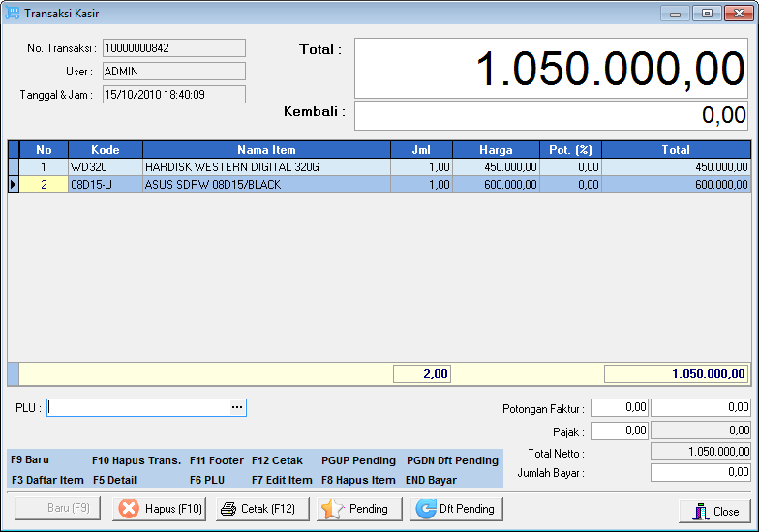Click Harga cell 450.000,00
This screenshot has width=759, height=532.
pos(496,167)
